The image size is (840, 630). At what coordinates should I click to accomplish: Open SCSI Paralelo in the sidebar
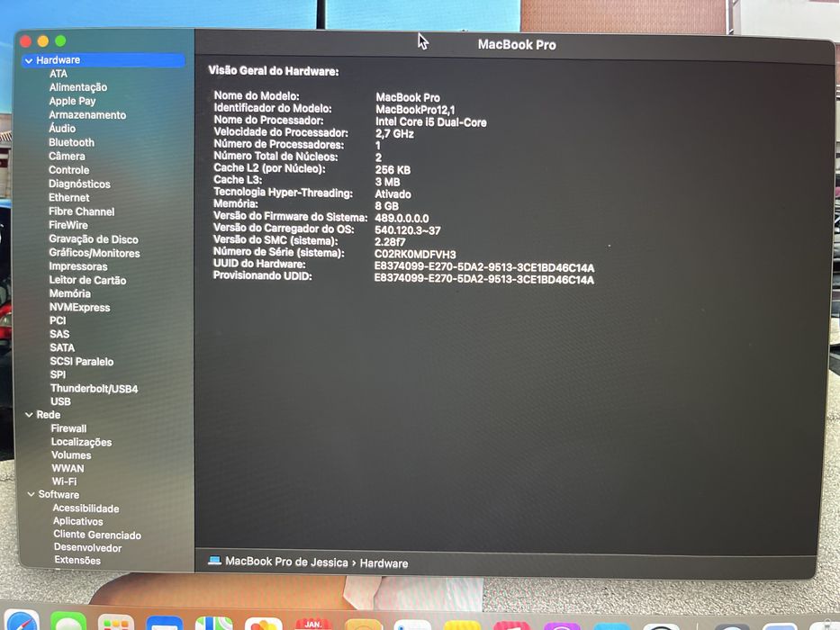point(81,362)
